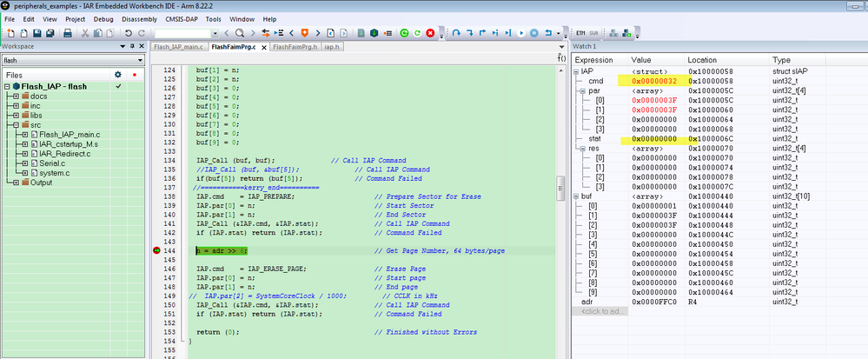Open the Disassembly menu
The width and height of the screenshot is (868, 359).
coord(140,19)
